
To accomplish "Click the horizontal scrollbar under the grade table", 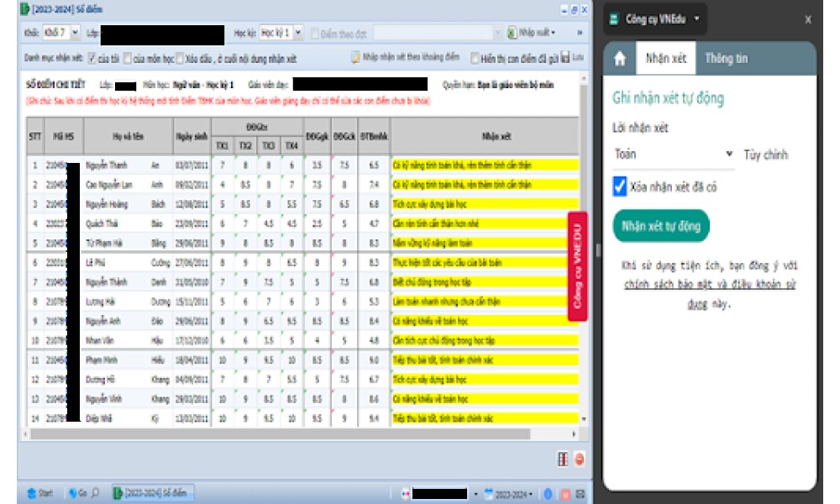I will pyautogui.click(x=281, y=433).
